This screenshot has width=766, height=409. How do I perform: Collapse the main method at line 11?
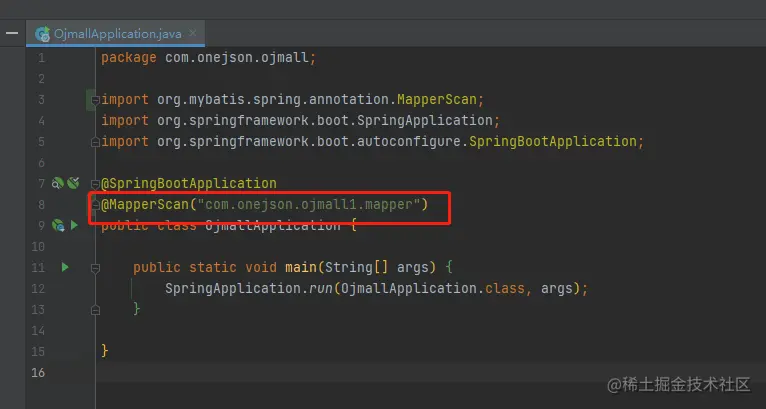pos(96,268)
